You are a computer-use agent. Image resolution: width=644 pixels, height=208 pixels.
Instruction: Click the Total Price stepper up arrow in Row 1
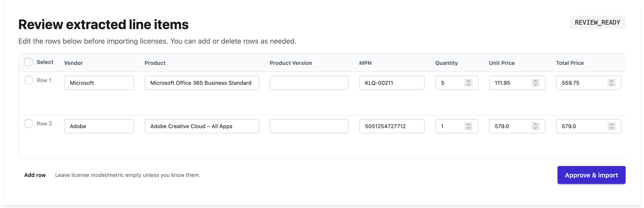point(612,81)
